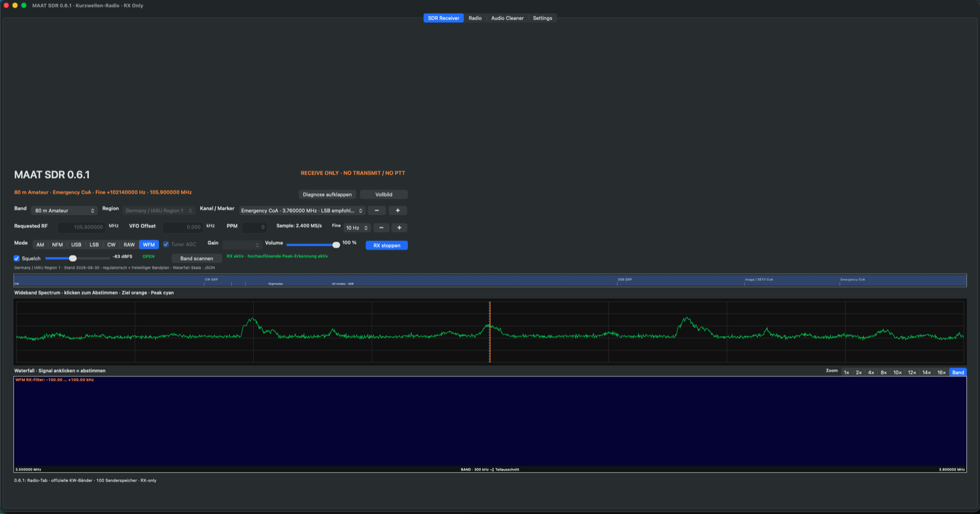Select RAW mode
Screen dimensions: 980x514
(x=129, y=244)
